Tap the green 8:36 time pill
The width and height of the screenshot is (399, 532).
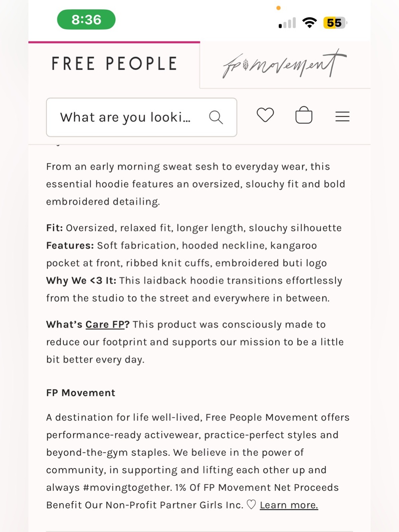point(86,20)
